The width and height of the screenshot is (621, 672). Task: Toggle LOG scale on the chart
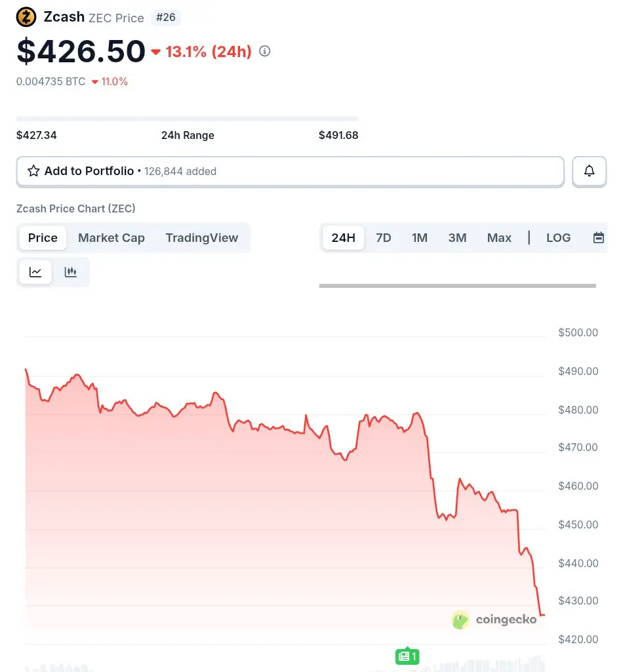558,238
